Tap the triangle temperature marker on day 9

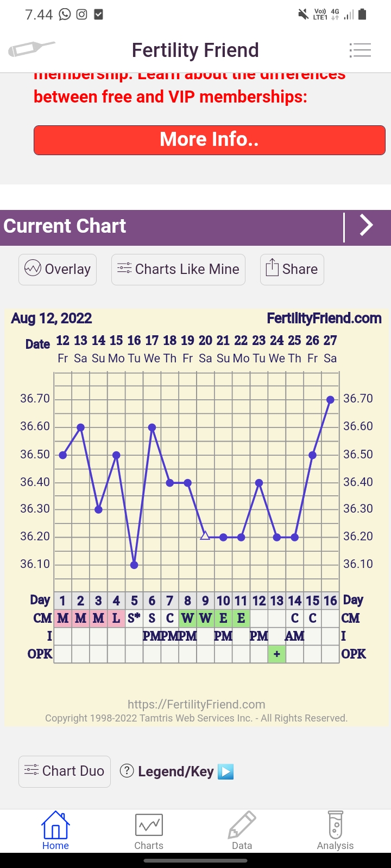[205, 536]
